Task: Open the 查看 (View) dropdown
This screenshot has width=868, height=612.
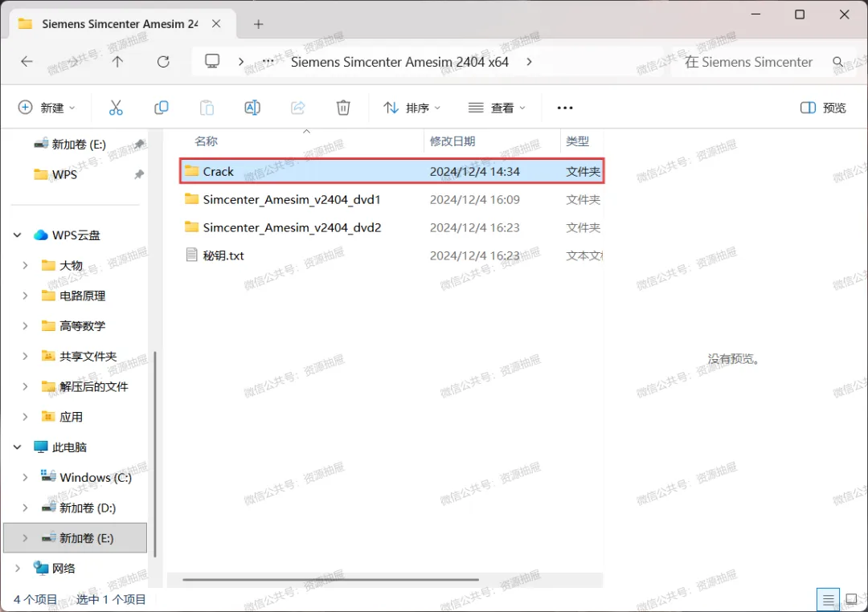Action: [x=497, y=108]
